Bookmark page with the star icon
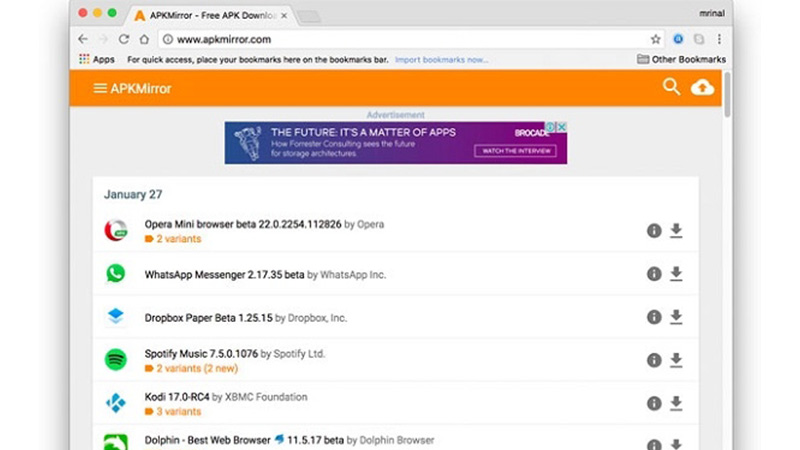 click(656, 39)
